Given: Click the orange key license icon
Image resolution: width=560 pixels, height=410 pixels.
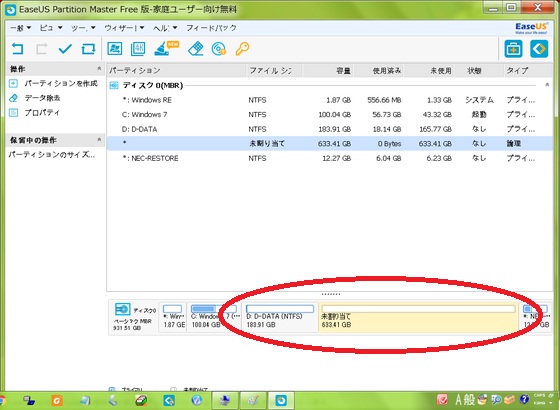Looking at the screenshot, I should [x=242, y=49].
